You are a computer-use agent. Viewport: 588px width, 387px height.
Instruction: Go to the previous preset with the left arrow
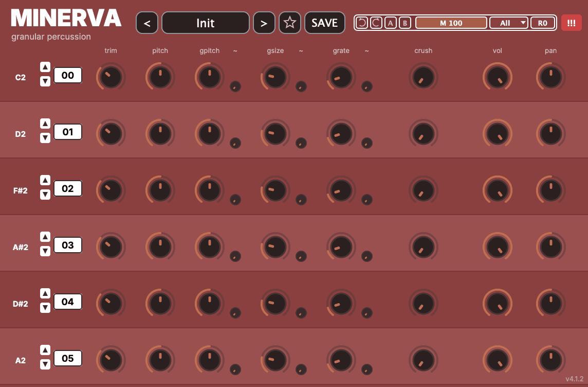click(x=147, y=23)
